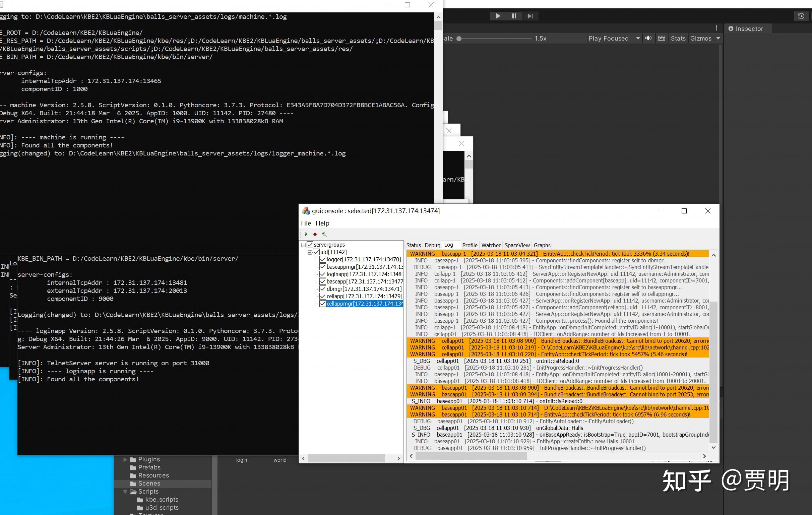Click the magnifier find-servers icon in guiconsole
812x515 pixels.
coord(324,234)
